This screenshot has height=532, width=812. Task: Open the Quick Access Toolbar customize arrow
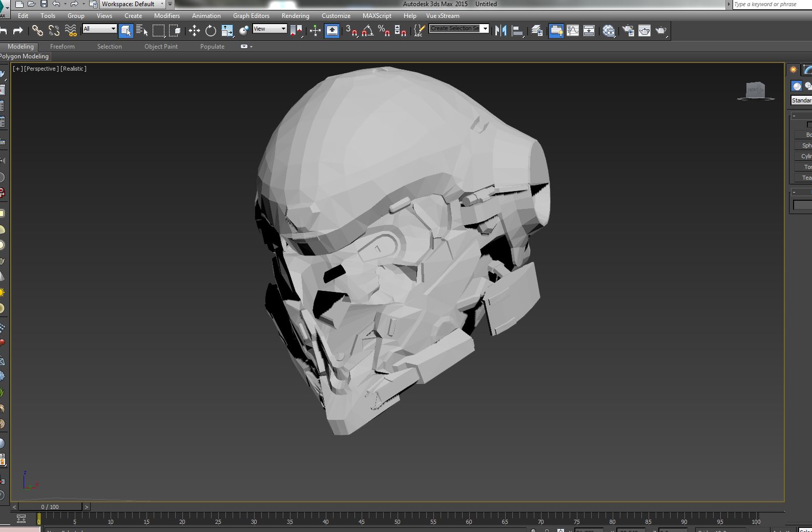click(x=170, y=4)
